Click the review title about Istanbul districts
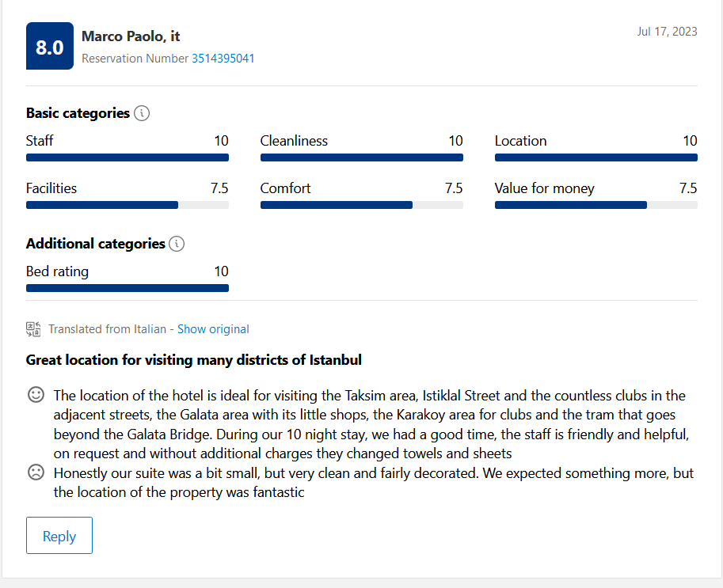Screen dimensions: 723x588 194,360
